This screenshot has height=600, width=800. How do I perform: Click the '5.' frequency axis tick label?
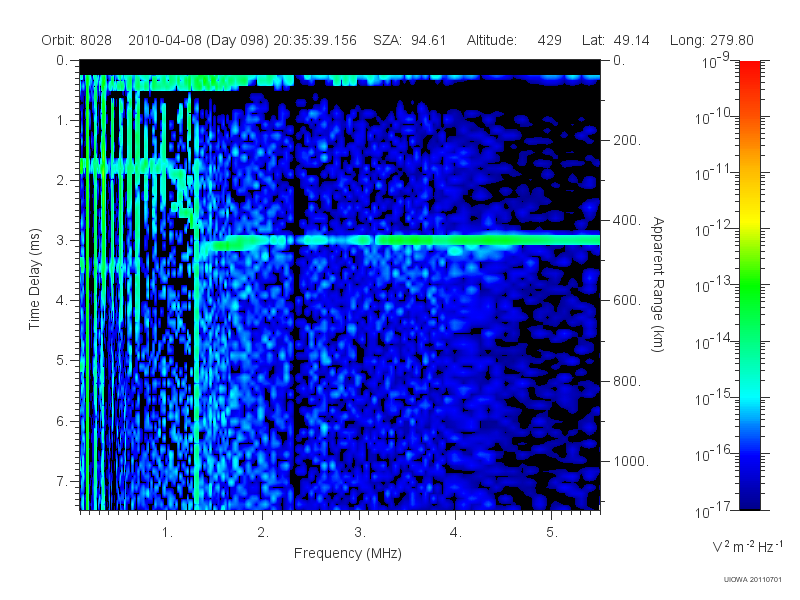(x=552, y=532)
